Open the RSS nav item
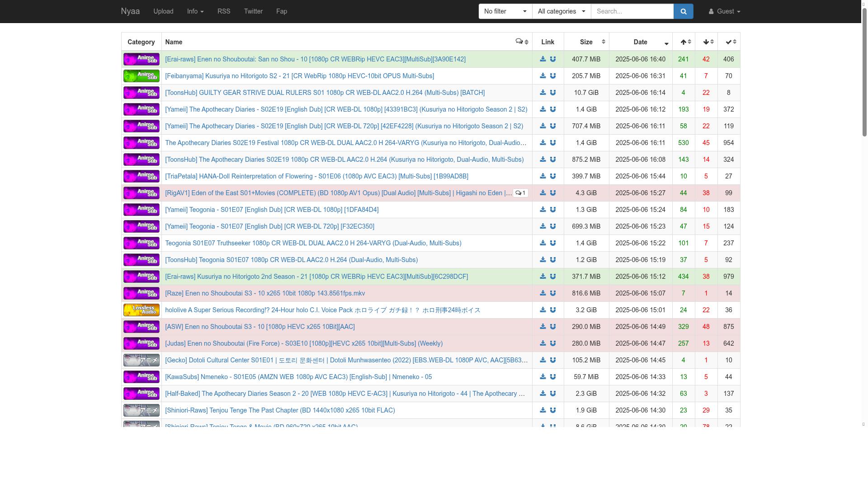The width and height of the screenshot is (868, 488). click(x=224, y=11)
